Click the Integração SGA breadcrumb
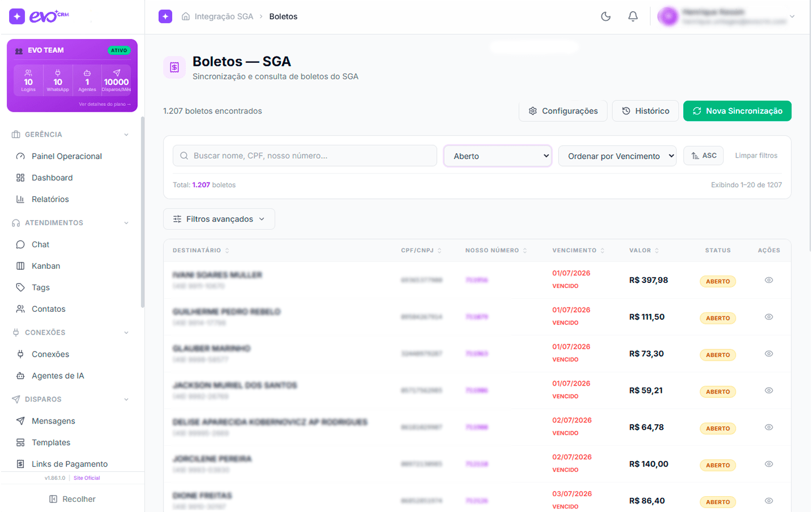The image size is (812, 512). (224, 16)
